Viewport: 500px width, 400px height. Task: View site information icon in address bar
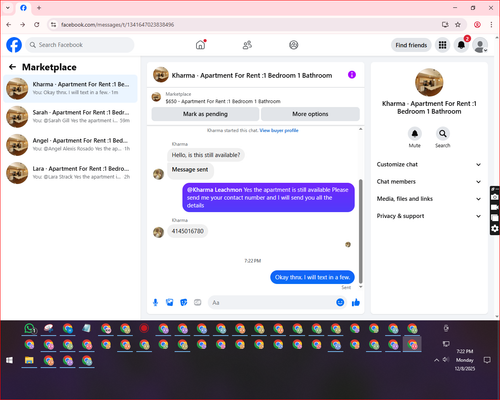(53, 24)
